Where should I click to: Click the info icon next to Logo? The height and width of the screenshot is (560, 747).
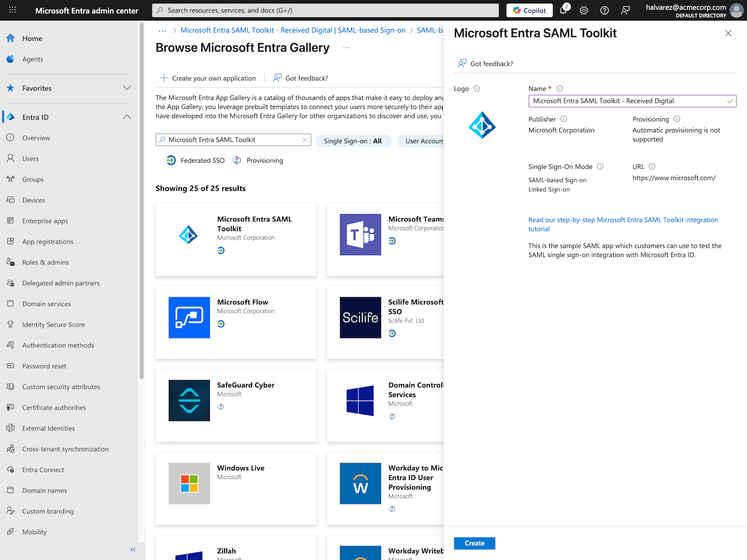(477, 89)
